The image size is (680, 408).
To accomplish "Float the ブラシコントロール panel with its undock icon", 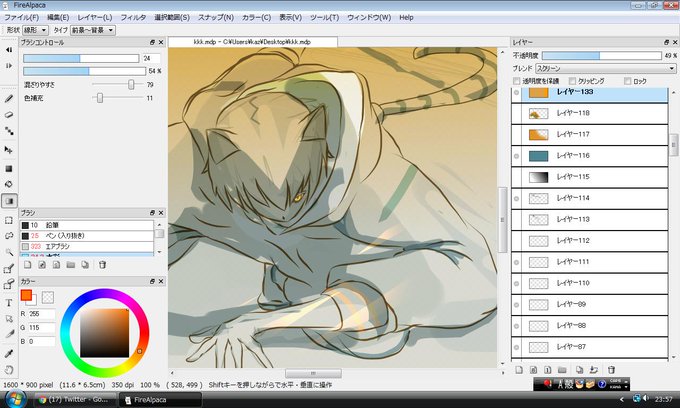I will (152, 42).
